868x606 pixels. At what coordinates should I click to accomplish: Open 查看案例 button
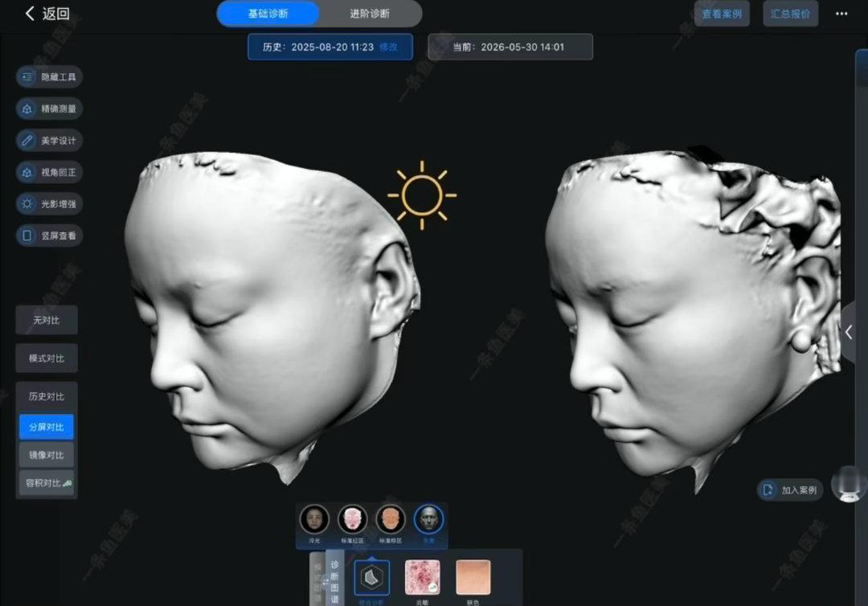coord(722,14)
